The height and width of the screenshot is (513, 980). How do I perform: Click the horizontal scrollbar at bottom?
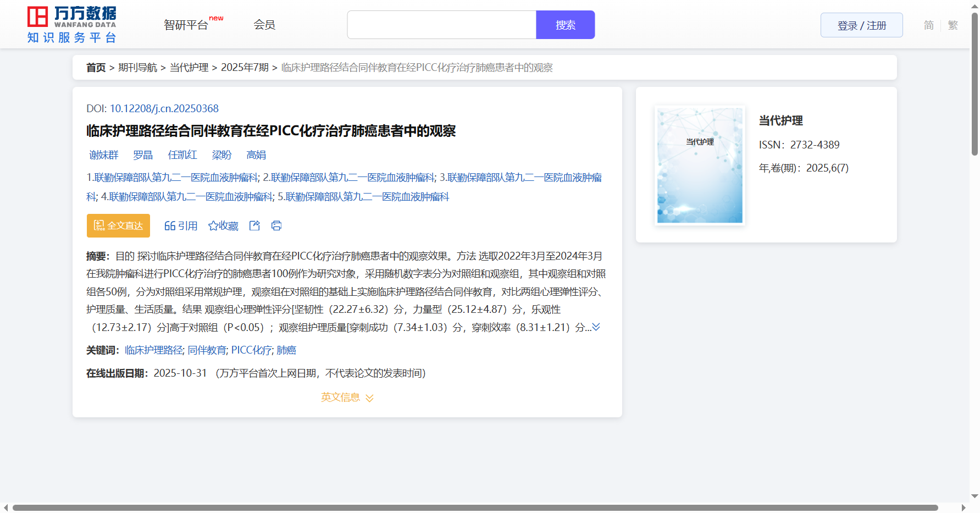click(475, 508)
